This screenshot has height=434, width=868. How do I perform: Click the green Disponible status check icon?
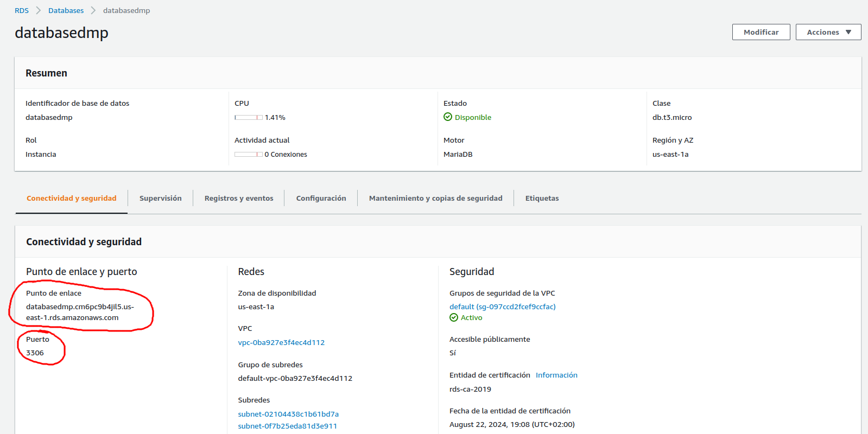[448, 117]
